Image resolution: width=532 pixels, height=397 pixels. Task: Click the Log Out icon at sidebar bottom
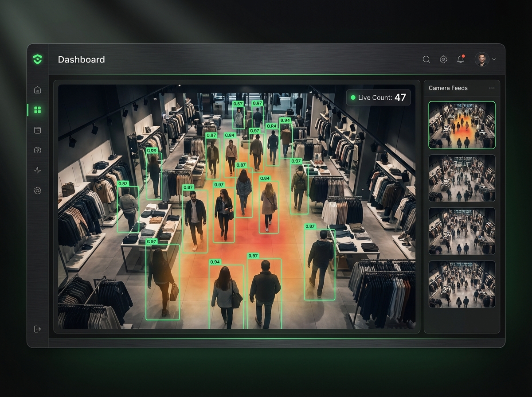tap(37, 329)
